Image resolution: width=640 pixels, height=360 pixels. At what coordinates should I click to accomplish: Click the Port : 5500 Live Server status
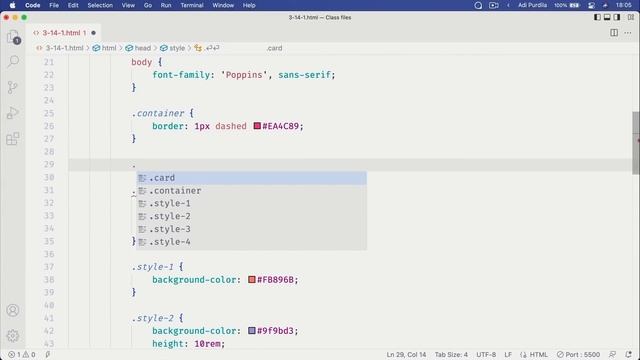click(x=578, y=354)
